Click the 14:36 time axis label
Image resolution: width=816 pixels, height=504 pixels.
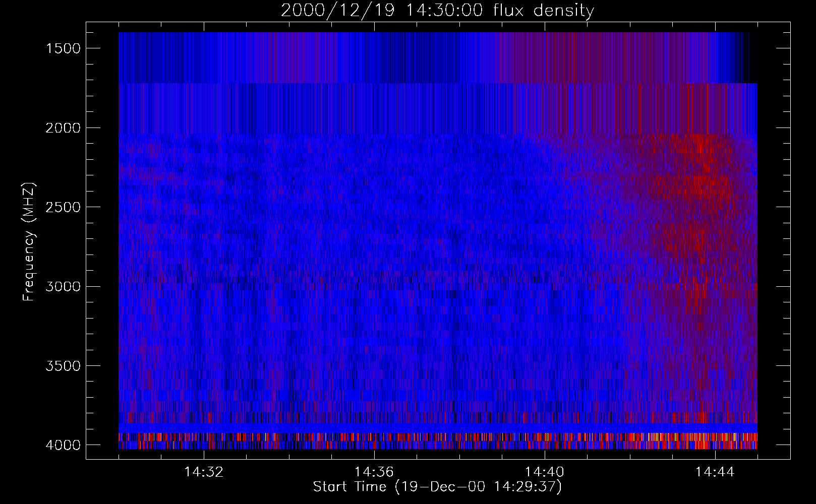374,472
